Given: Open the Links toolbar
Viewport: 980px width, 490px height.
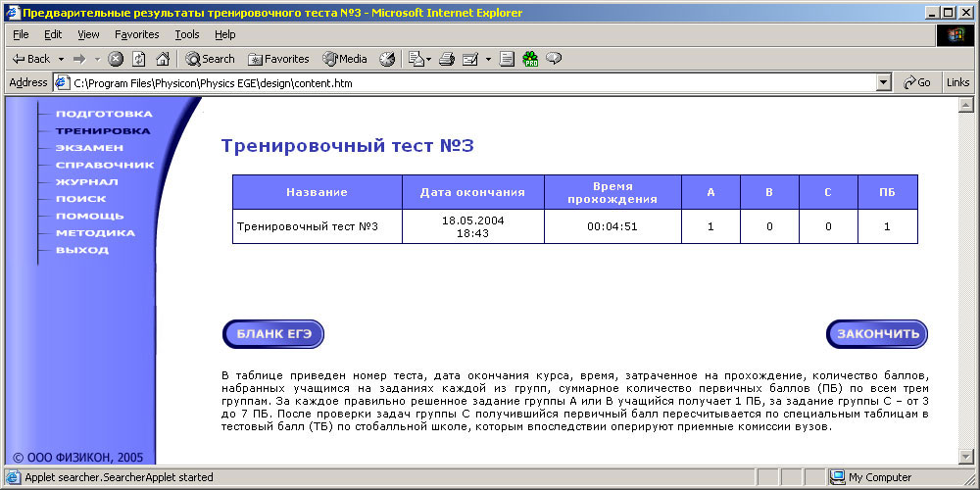Looking at the screenshot, I should coord(957,82).
